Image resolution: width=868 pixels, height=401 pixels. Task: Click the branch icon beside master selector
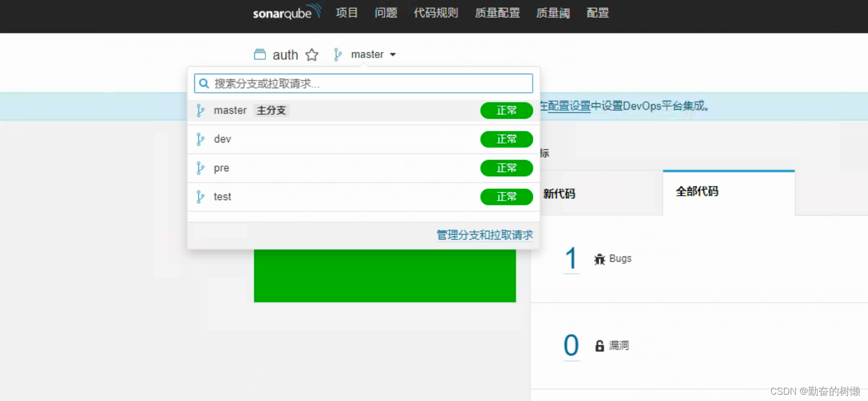point(338,55)
